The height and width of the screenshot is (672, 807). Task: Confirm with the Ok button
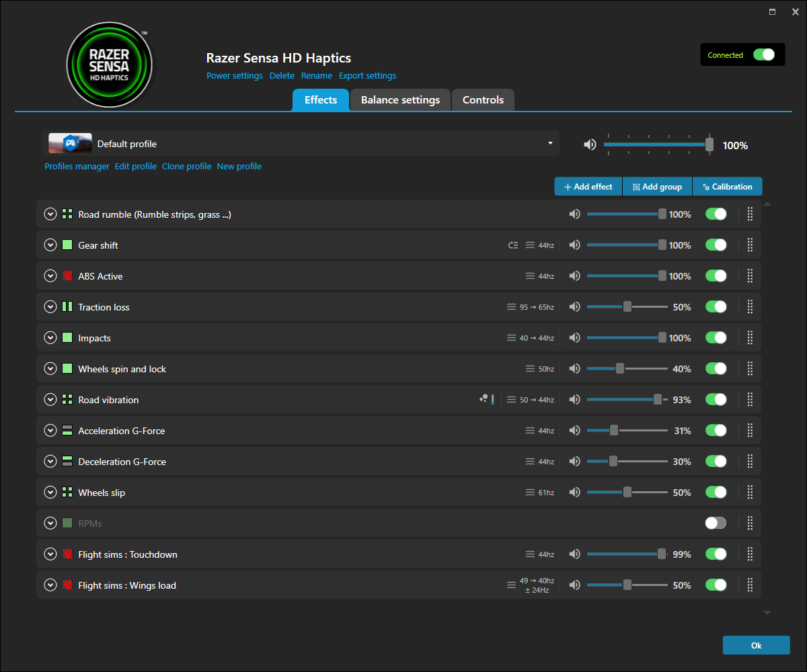[x=757, y=645]
